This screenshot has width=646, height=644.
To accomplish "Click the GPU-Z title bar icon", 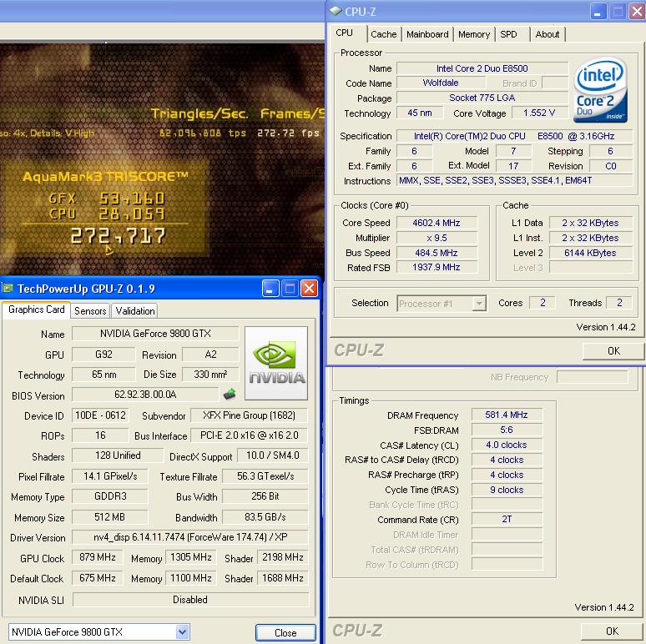I will click(x=7, y=289).
